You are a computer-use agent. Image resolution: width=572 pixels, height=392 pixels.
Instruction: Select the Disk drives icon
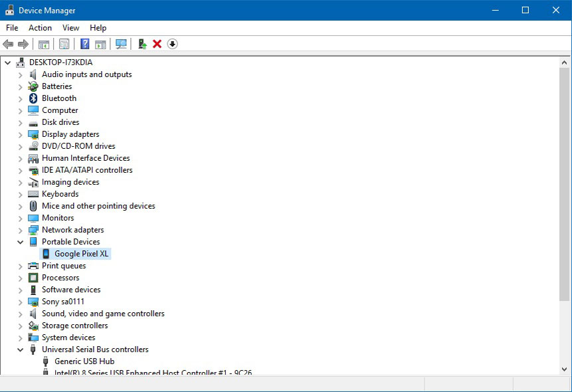33,123
